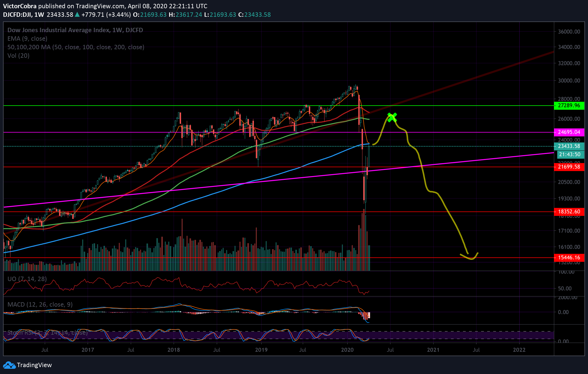588x374 pixels.
Task: Click the 2019 time axis label
Action: pos(261,350)
